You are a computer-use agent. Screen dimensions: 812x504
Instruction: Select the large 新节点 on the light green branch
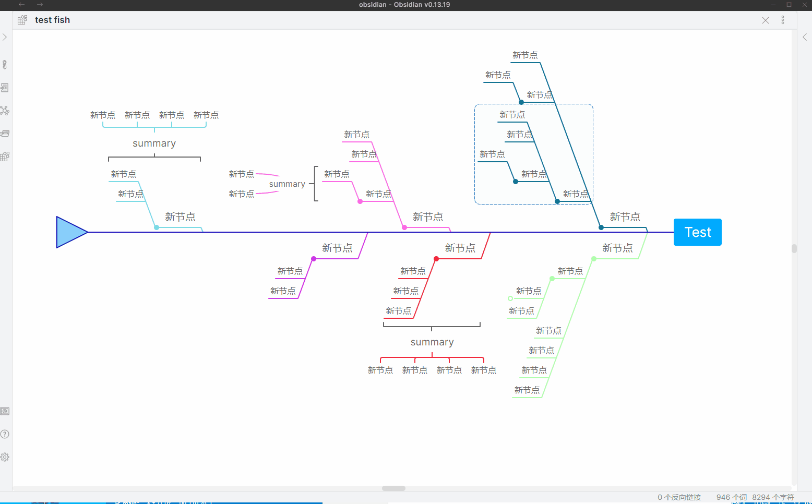coord(617,248)
